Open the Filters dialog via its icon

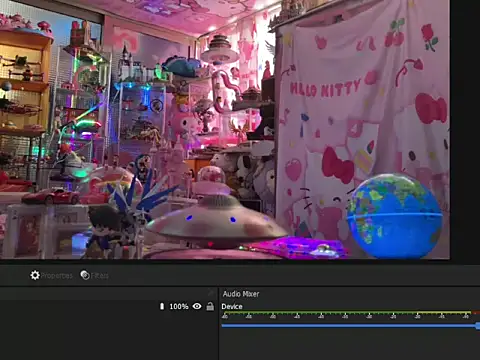click(85, 275)
